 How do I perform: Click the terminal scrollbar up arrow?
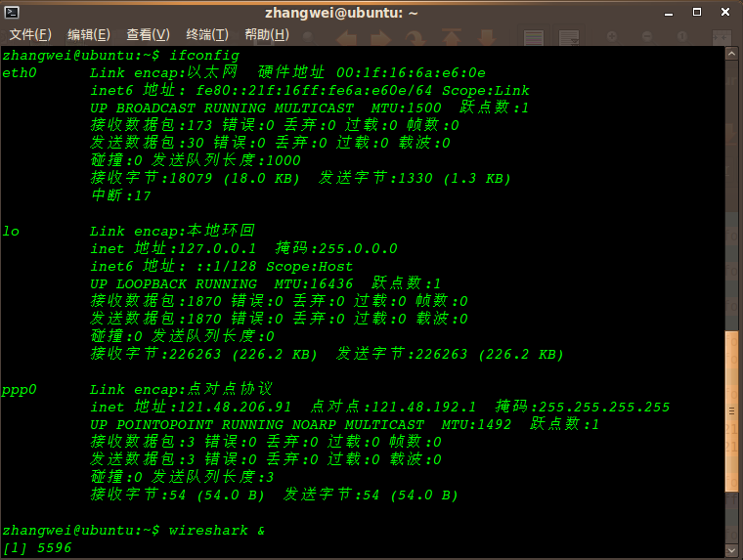click(x=731, y=54)
